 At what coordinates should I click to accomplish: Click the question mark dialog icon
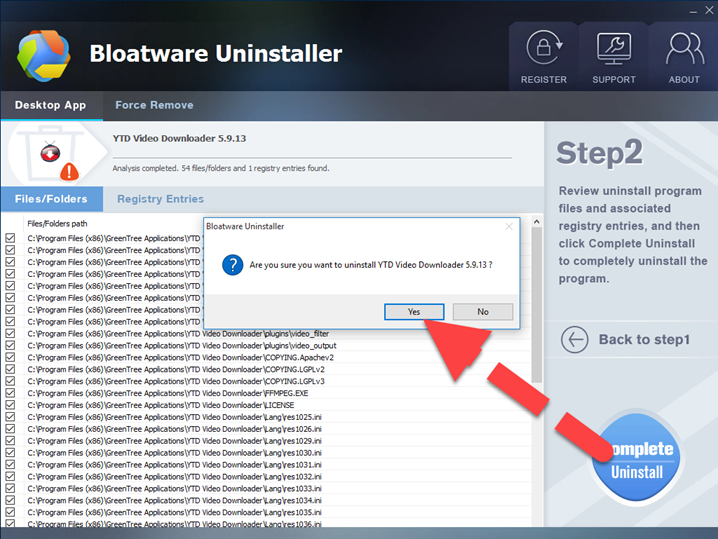[x=233, y=265]
